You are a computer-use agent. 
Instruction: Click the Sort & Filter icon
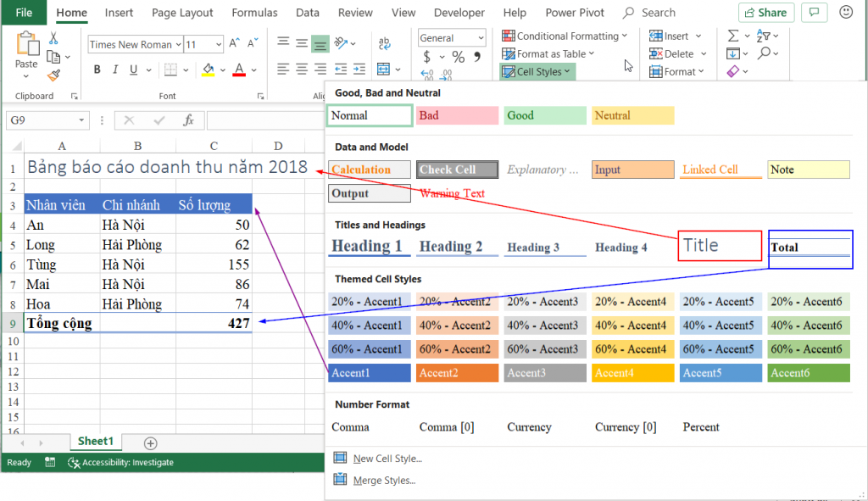pos(764,36)
